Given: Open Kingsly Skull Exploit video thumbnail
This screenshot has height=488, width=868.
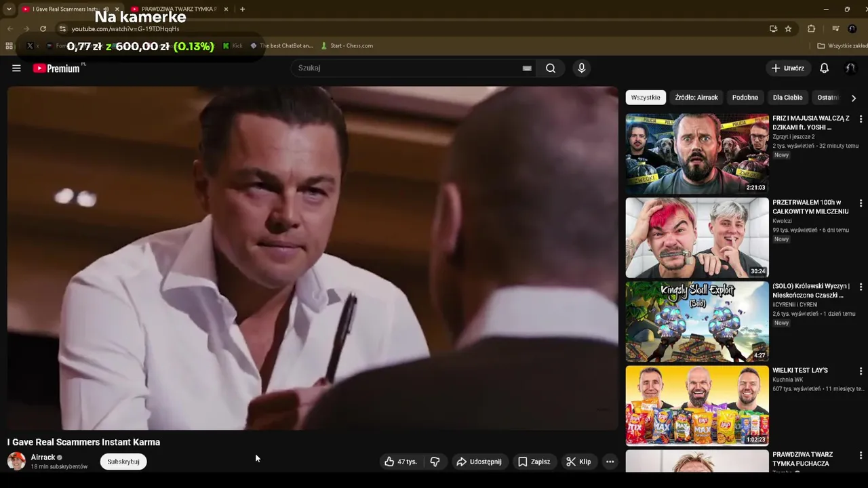Looking at the screenshot, I should coord(697,322).
